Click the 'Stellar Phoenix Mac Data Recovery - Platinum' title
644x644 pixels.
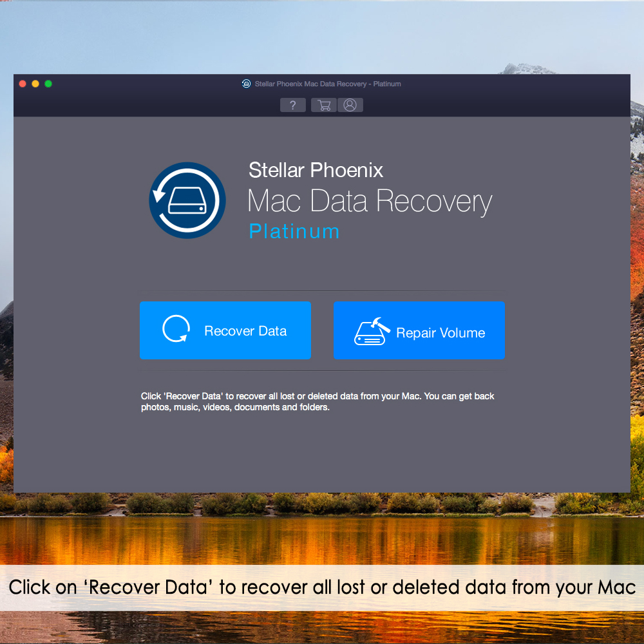(x=328, y=84)
